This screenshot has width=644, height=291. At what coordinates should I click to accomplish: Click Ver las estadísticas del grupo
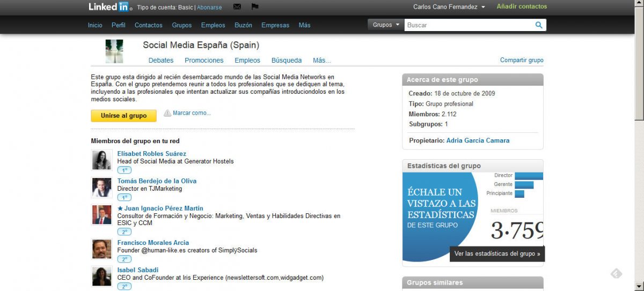[x=497, y=253]
